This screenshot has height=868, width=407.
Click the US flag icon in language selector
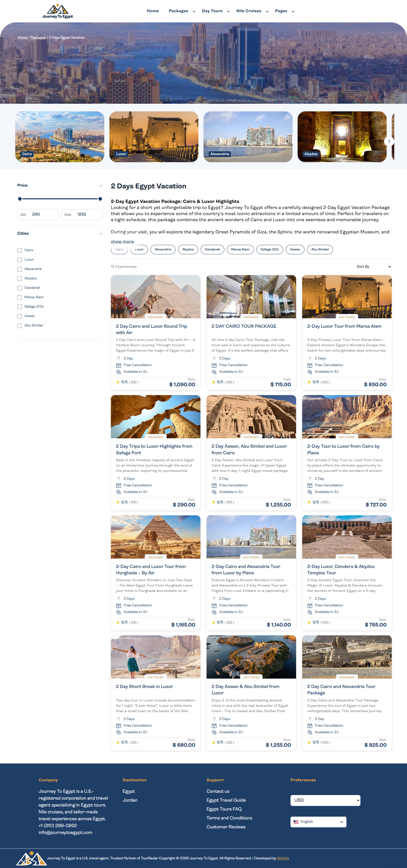pyautogui.click(x=296, y=822)
